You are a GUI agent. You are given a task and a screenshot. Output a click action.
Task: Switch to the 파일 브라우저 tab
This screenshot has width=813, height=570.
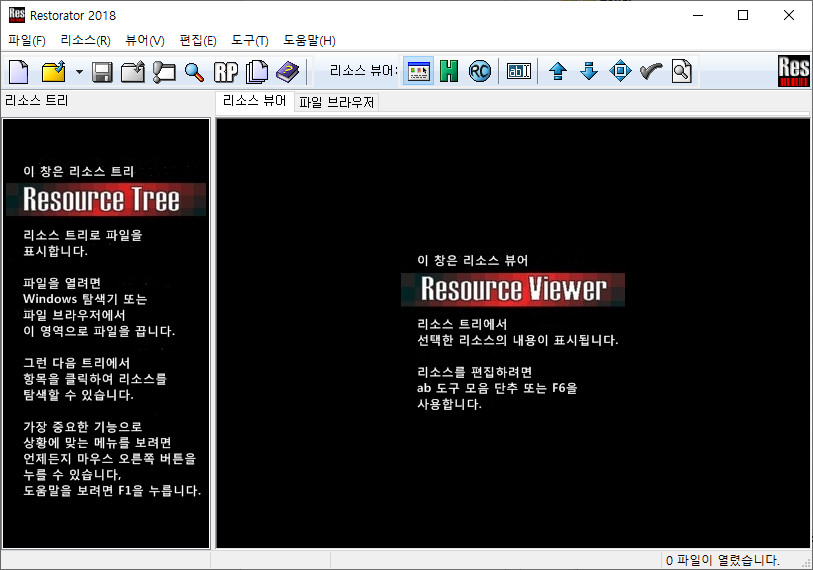coord(337,102)
